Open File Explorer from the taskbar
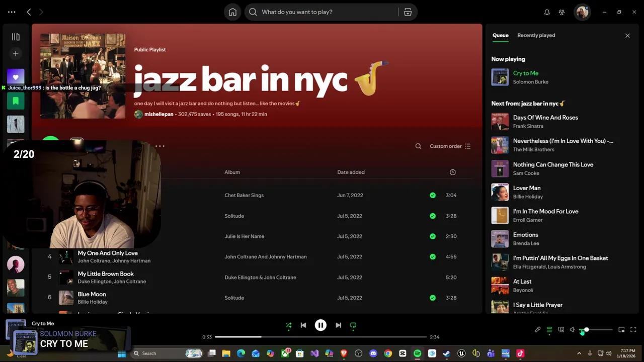644x362 pixels. point(226,353)
